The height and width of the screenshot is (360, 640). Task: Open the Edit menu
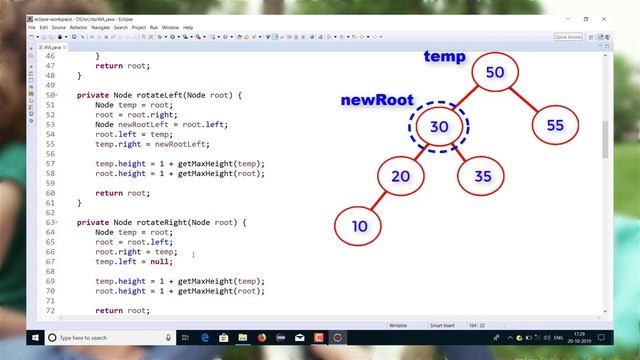(x=44, y=27)
